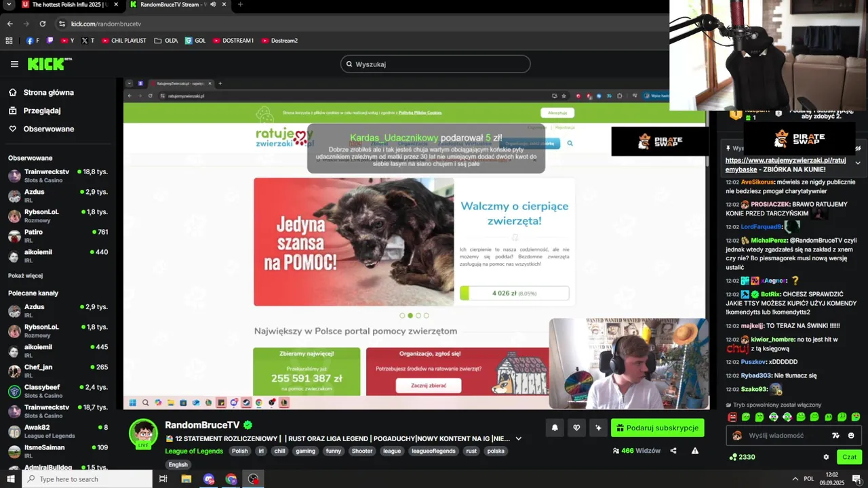Open Windows notification center icon
Screen dimensions: 868x488
856,479
